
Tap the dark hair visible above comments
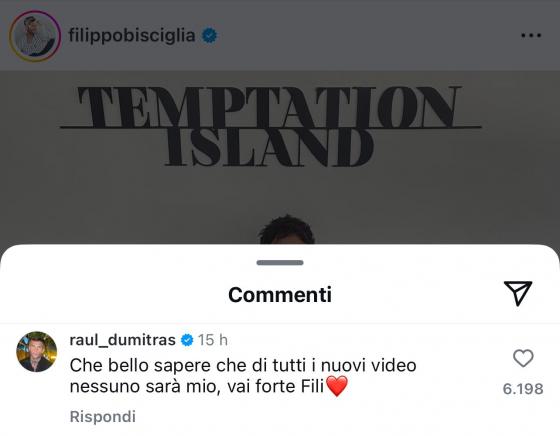tap(286, 230)
